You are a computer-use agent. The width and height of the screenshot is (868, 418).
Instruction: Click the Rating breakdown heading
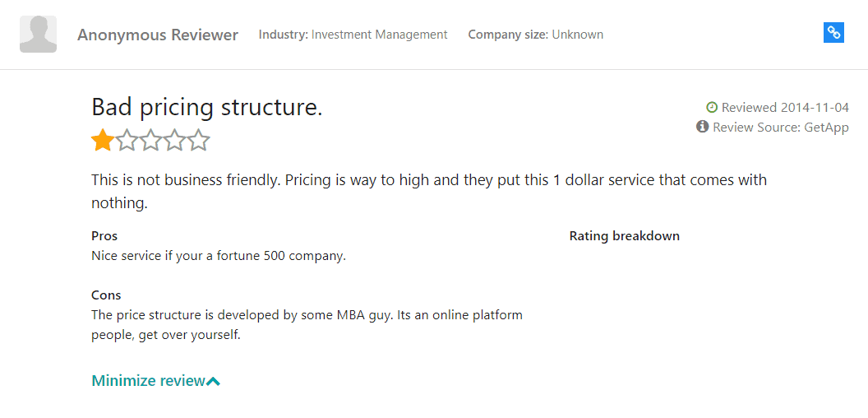(x=625, y=236)
